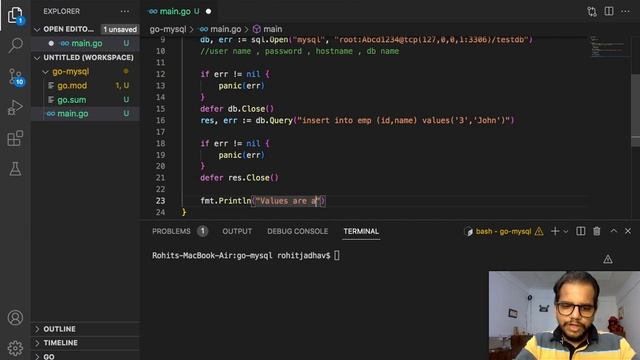640x360 pixels.
Task: Click line number 23 in the gutter
Action: tap(160, 201)
